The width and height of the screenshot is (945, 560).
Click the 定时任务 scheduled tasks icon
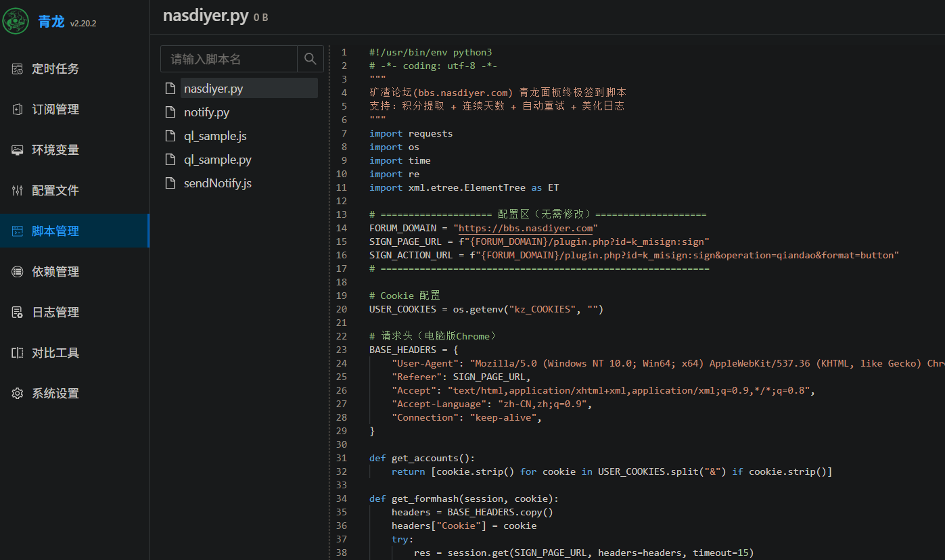click(18, 69)
